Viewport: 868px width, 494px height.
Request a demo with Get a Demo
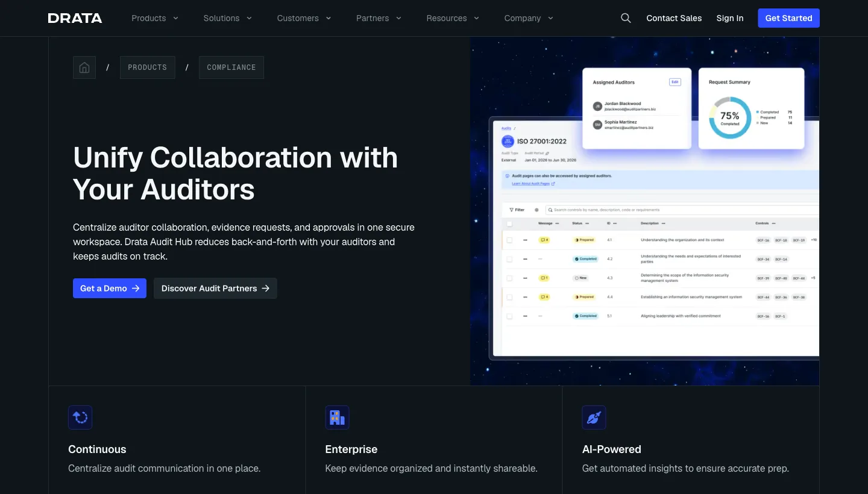pyautogui.click(x=110, y=288)
